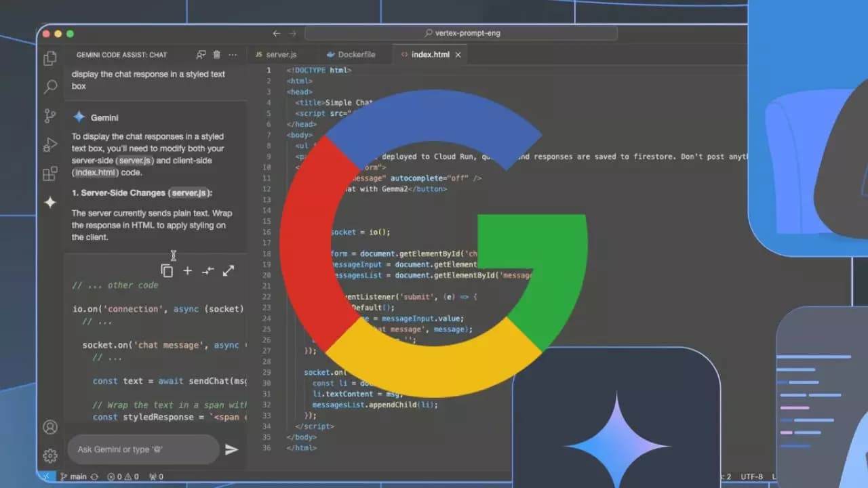This screenshot has height=488, width=868.
Task: Open the Extensions icon
Action: (50, 174)
